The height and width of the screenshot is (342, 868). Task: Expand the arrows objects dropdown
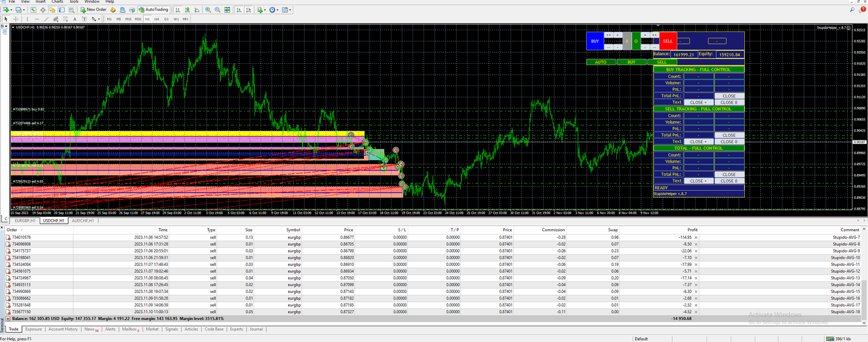(99, 19)
